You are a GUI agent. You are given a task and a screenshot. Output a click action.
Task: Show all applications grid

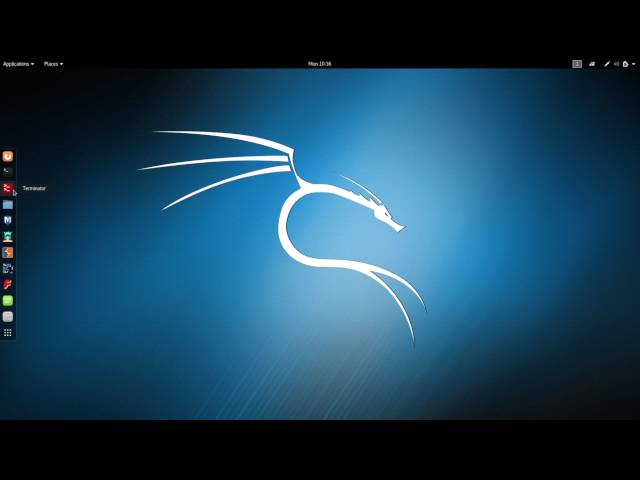(8, 333)
